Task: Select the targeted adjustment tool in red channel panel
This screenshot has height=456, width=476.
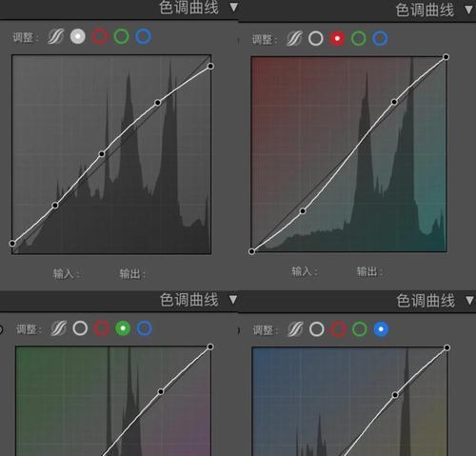Action: pos(294,39)
